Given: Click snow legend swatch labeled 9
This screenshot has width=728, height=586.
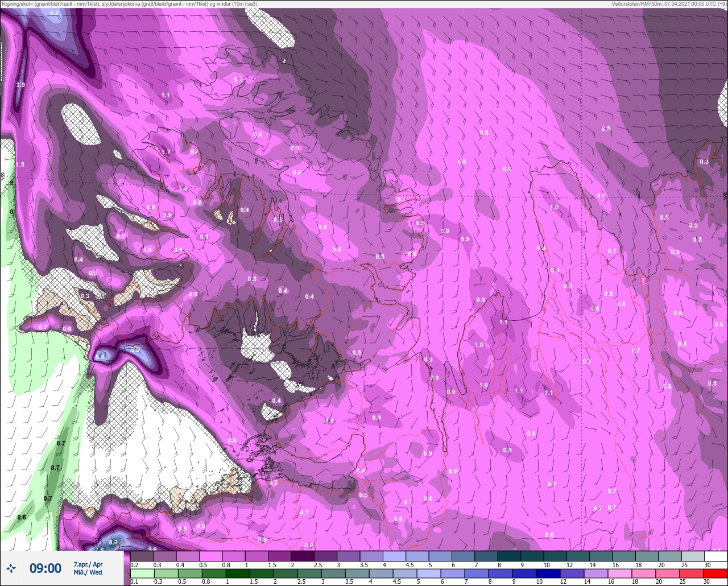Looking at the screenshot, I should [x=532, y=556].
